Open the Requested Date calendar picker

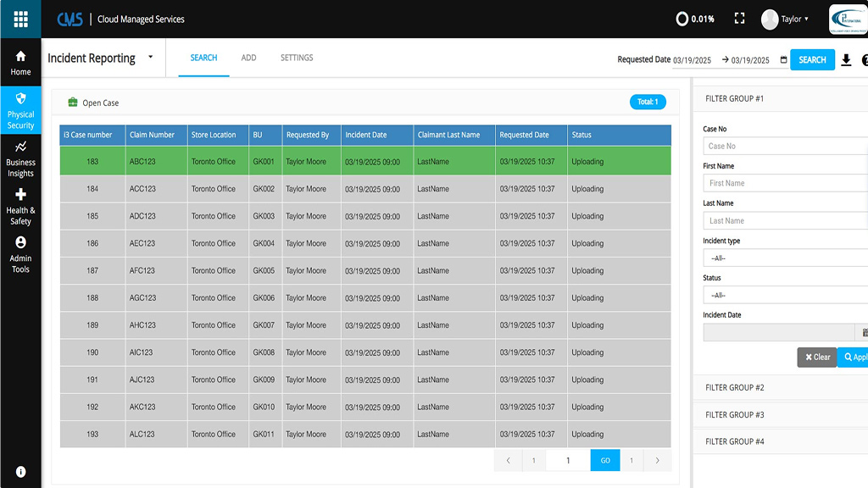tap(782, 59)
